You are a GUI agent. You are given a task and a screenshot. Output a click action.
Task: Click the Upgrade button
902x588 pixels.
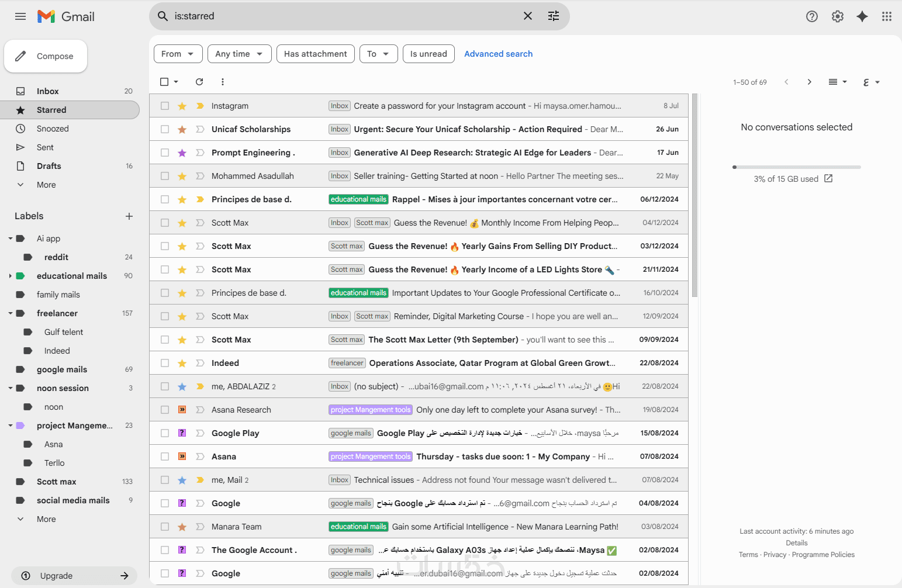tap(74, 576)
